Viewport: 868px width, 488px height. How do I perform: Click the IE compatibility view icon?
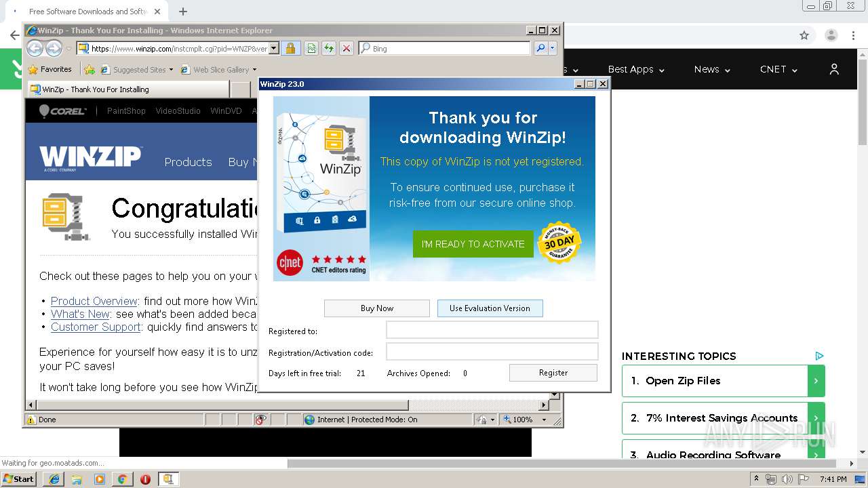click(311, 48)
